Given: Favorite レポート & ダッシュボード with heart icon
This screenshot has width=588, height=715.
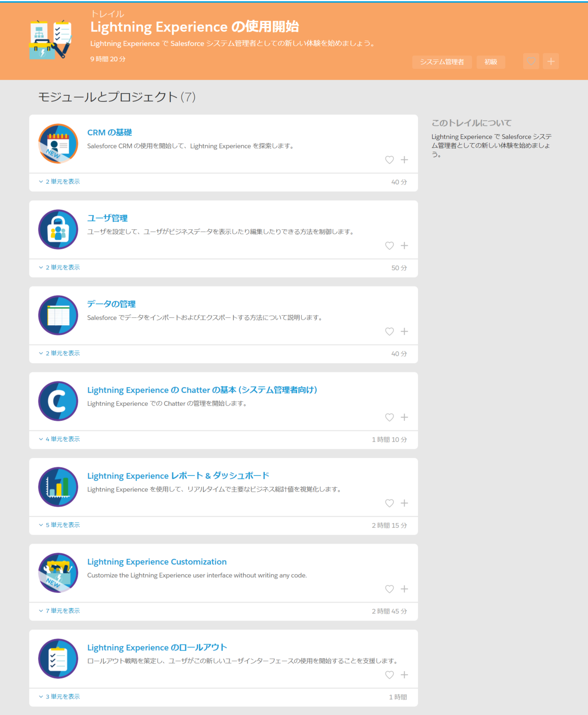Looking at the screenshot, I should click(389, 503).
